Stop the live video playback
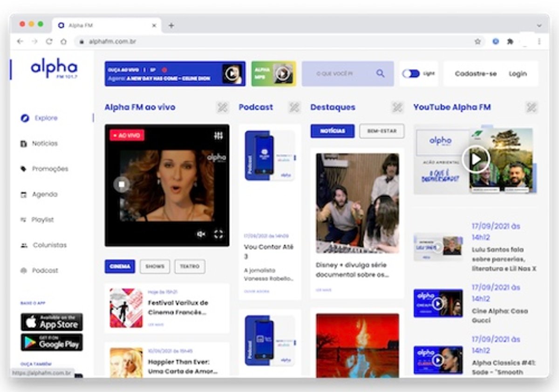 (121, 184)
